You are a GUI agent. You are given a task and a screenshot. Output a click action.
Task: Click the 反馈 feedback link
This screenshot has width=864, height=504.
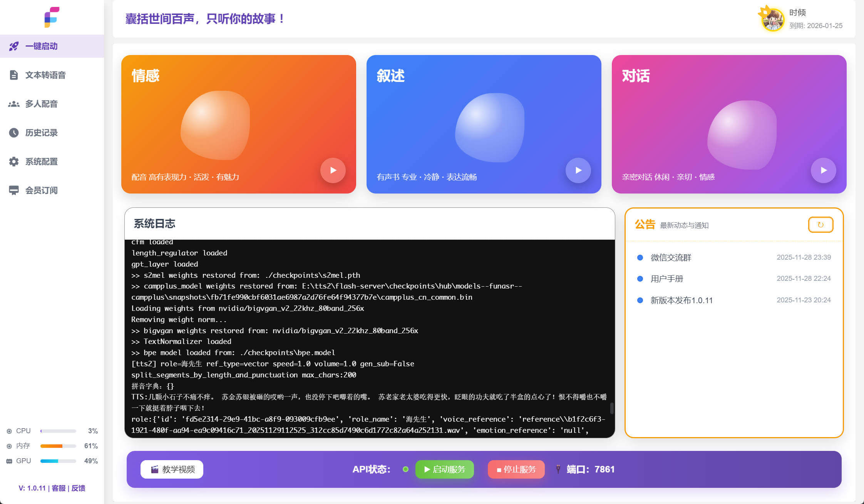78,488
